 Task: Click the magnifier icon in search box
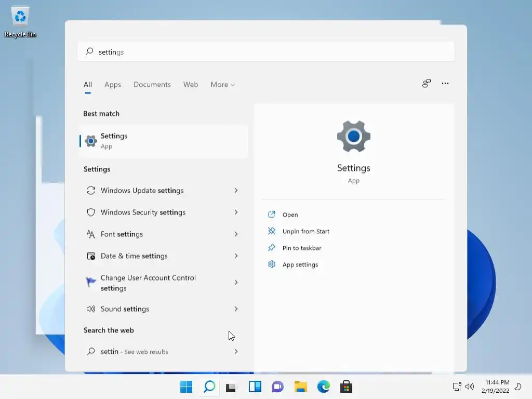click(x=89, y=51)
